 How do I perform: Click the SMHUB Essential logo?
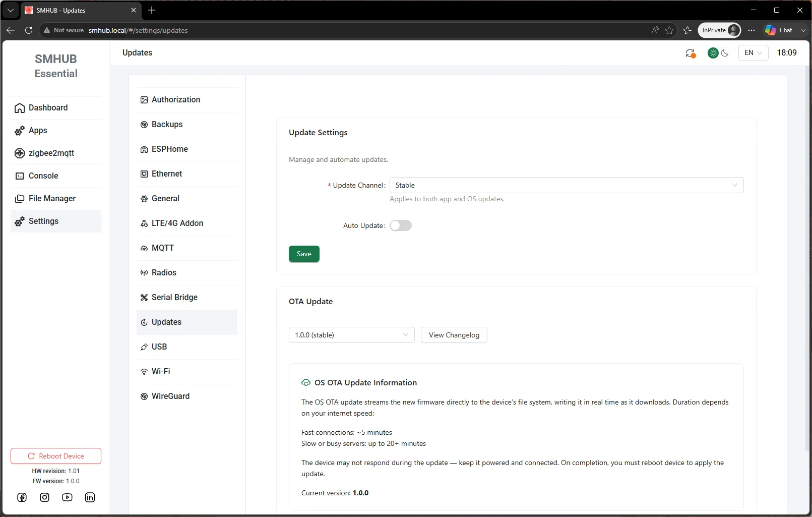pyautogui.click(x=56, y=66)
